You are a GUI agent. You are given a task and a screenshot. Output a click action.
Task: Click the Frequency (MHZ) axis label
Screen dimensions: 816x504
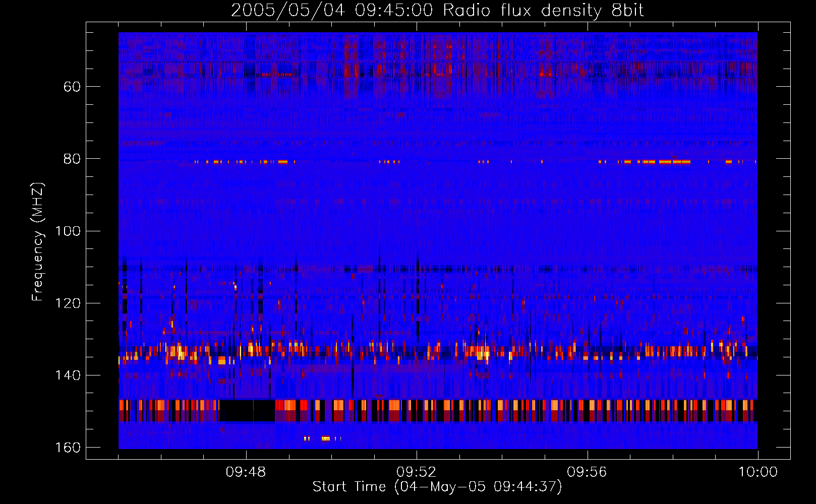pyautogui.click(x=38, y=242)
